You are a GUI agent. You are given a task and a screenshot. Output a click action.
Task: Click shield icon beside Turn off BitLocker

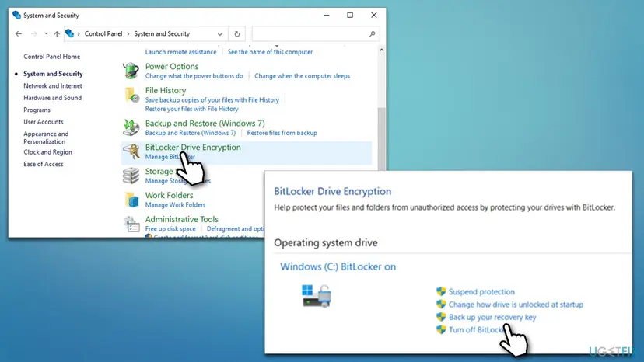[441, 329]
